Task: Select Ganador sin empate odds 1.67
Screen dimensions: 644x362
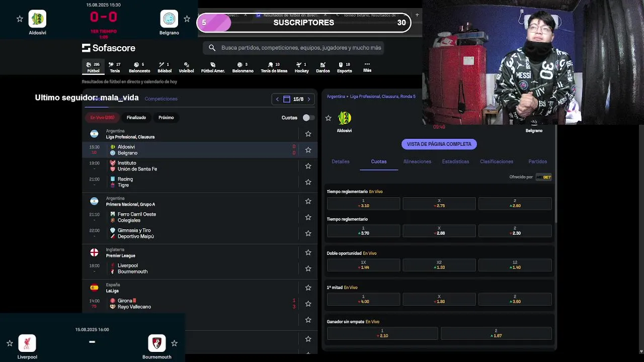Action: point(496,333)
